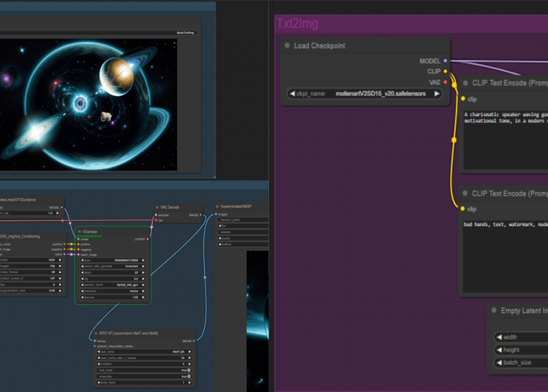Open the scheduler dropdown in KSampler

click(x=113, y=292)
